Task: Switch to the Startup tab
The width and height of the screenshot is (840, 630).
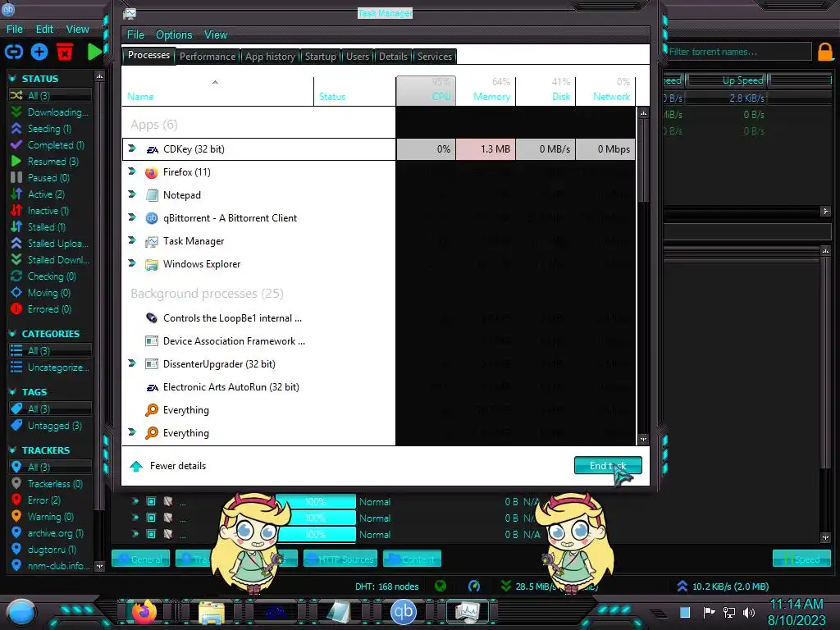Action: point(321,57)
